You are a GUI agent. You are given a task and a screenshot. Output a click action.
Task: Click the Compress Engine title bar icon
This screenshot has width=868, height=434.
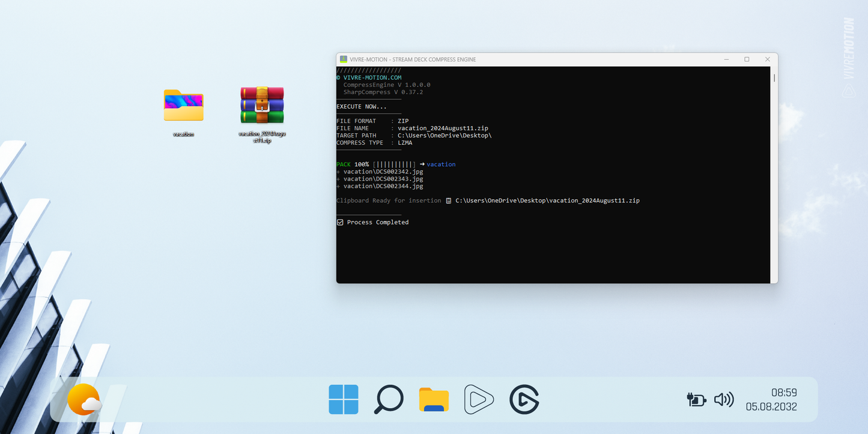click(344, 59)
